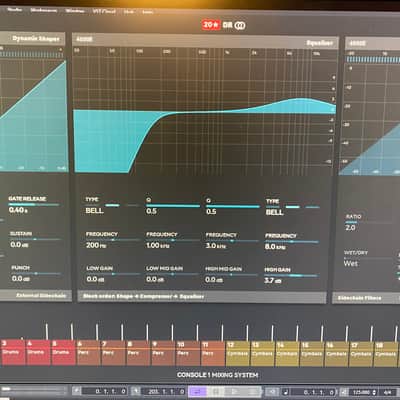Adjust the 1.00 kHz Frequency slider
The width and height of the screenshot is (400, 400).
pos(173,240)
